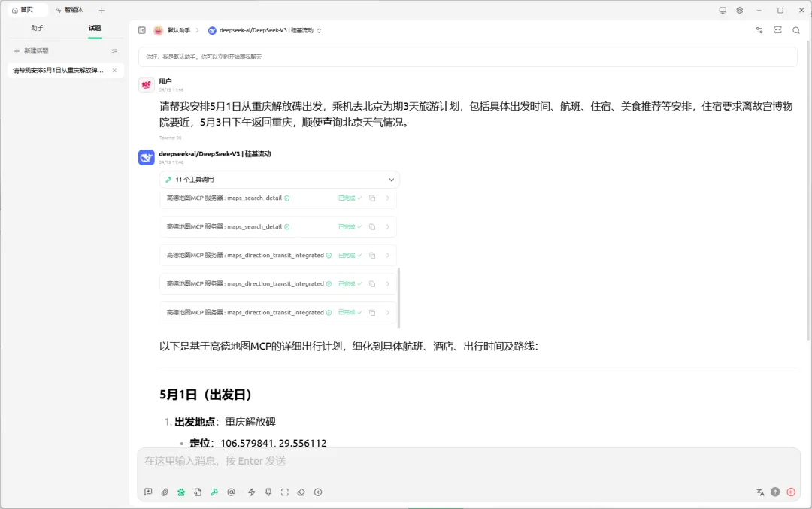Open the chat settings sliders icon
The width and height of the screenshot is (812, 509).
click(759, 30)
